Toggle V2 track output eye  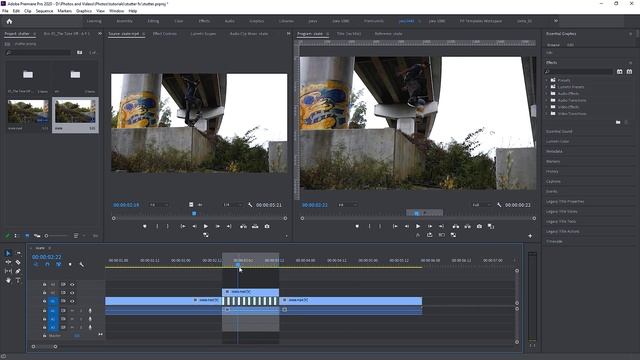coord(72,293)
